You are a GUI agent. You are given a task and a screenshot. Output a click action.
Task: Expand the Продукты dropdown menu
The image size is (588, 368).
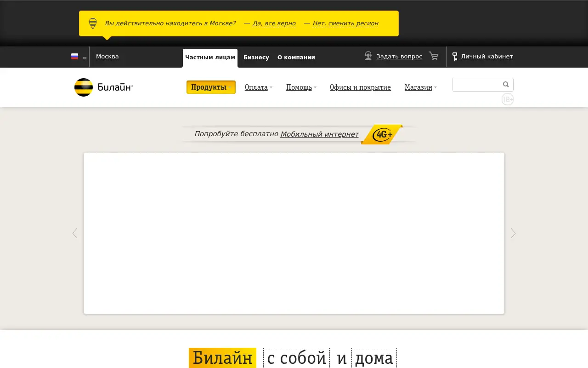click(x=211, y=87)
